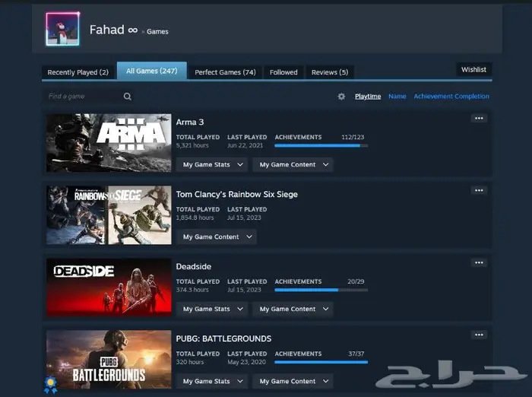Screen dimensions: 532x397
Task: Expand My Game Stats dropdown for Arma 3
Action: (212, 164)
